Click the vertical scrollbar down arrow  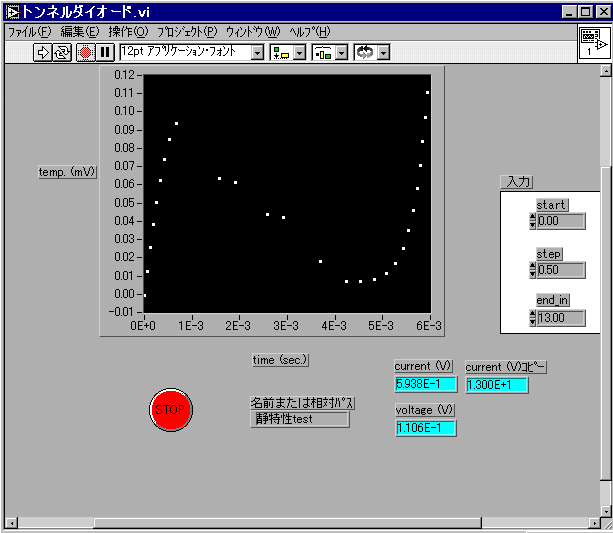tap(606, 511)
